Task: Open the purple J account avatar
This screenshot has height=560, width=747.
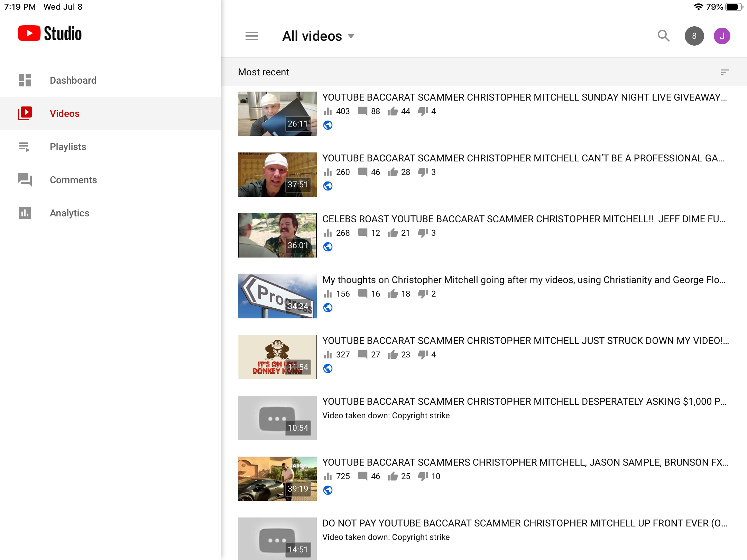Action: 722,36
